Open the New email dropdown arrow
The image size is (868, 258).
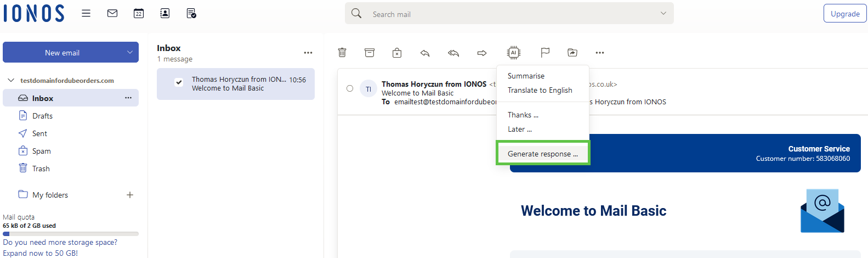pyautogui.click(x=130, y=52)
